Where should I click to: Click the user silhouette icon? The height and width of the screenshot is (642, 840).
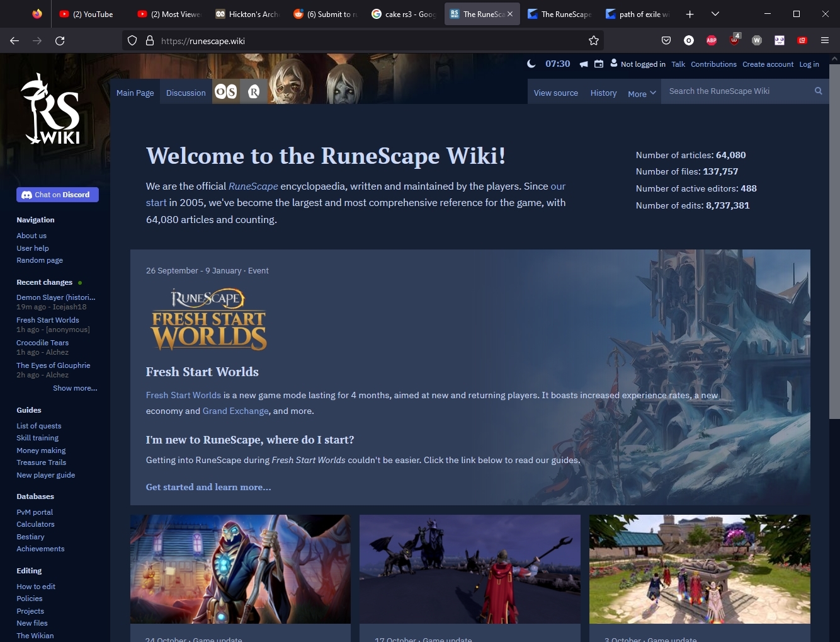[x=614, y=63]
